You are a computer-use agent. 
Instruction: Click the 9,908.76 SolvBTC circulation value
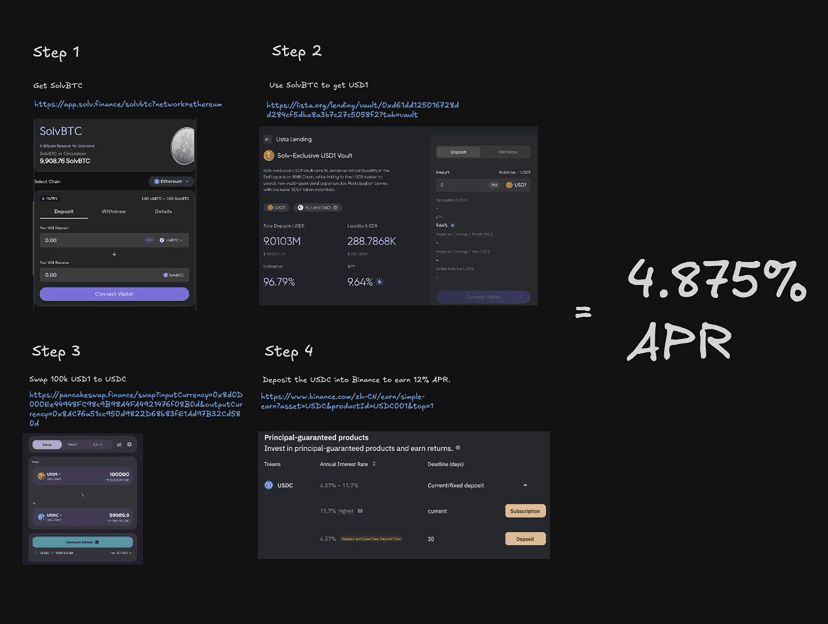(x=64, y=161)
